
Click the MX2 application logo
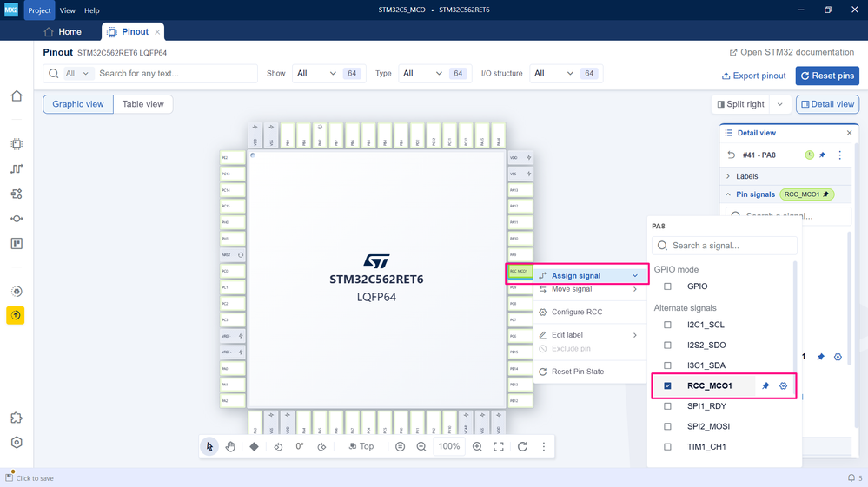click(11, 10)
